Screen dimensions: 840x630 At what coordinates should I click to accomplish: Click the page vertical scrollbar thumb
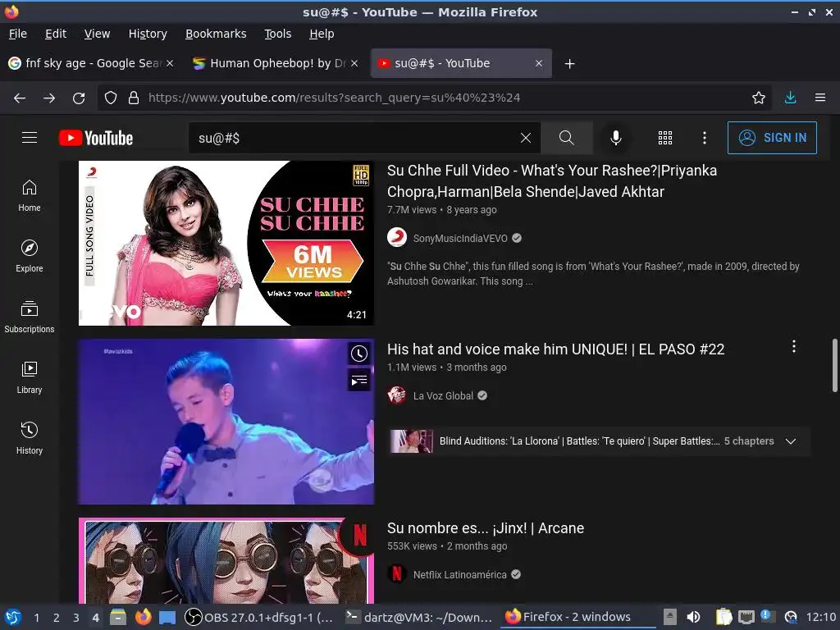834,365
